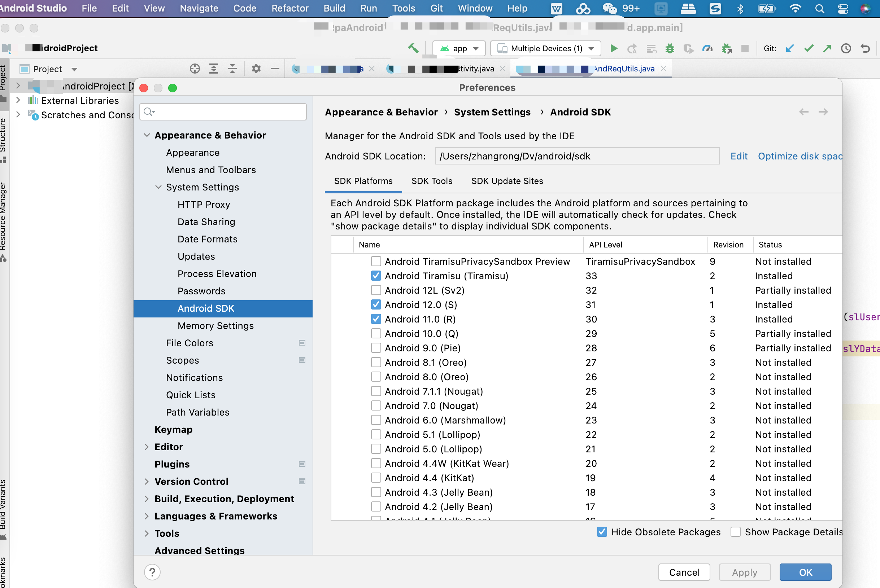Expand Version Control settings section

click(x=147, y=481)
